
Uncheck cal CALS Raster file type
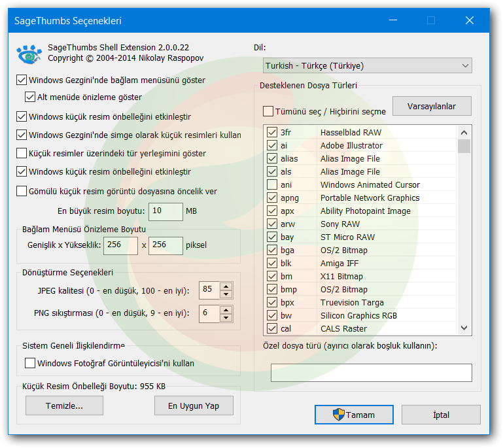272,328
